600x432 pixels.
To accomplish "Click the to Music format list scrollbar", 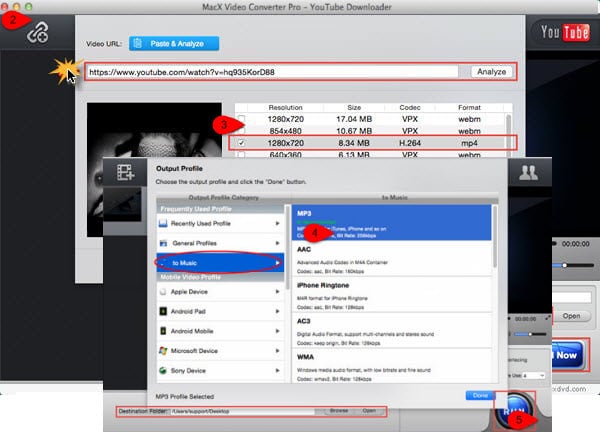I will (x=495, y=237).
